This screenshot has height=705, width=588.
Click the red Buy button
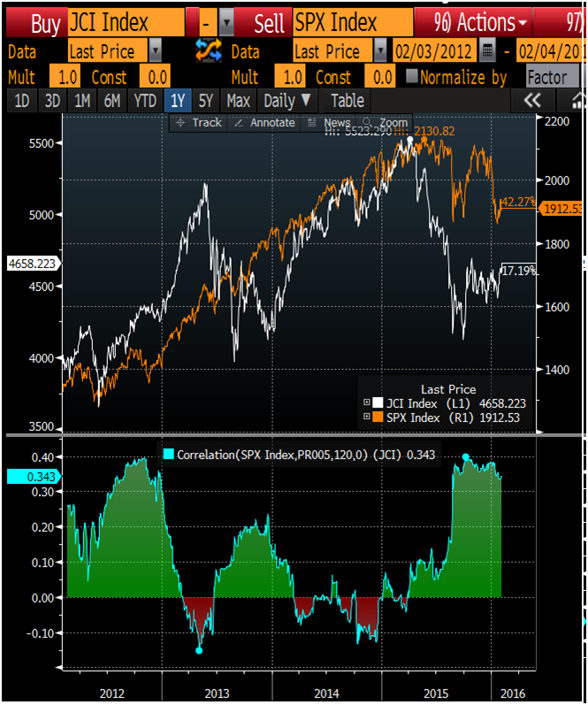coord(37,22)
